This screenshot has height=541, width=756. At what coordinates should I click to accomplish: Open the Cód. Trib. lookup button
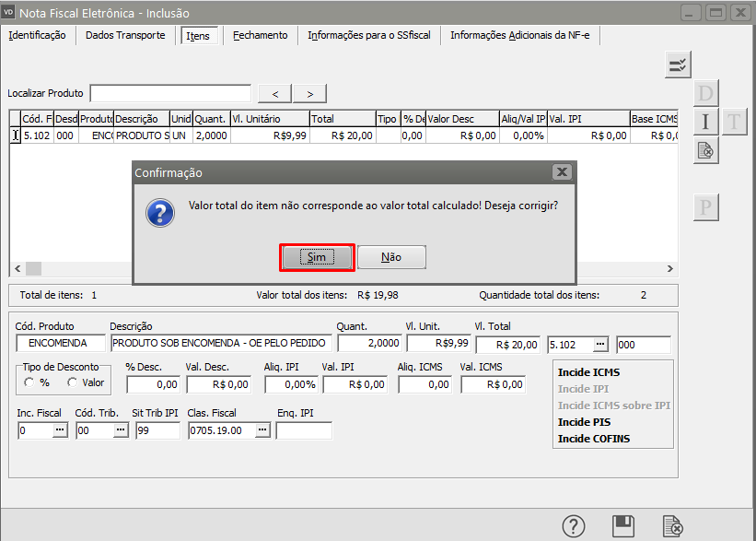(x=109, y=430)
